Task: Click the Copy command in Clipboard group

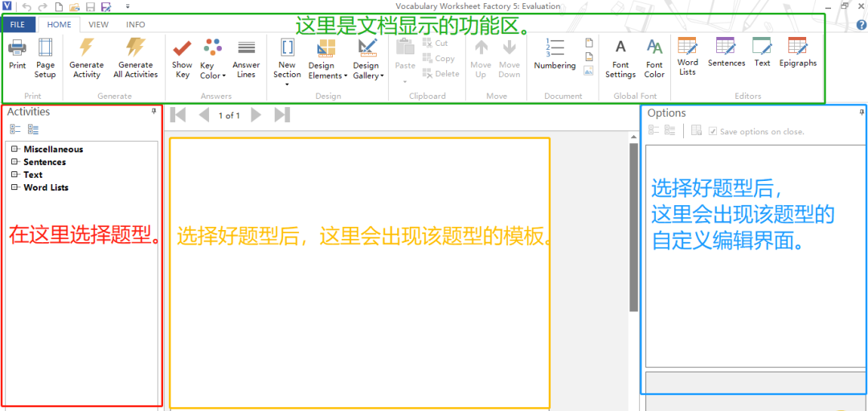Action: [x=439, y=58]
